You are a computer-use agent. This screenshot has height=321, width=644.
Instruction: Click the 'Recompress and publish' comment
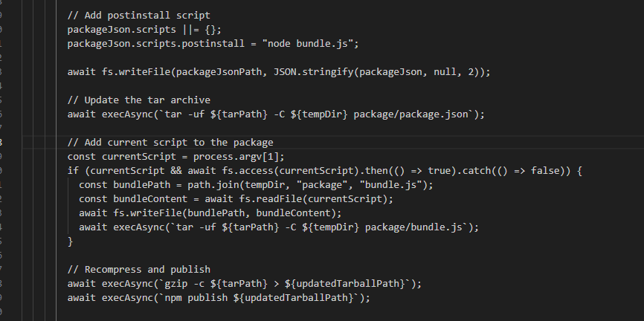[x=138, y=269]
